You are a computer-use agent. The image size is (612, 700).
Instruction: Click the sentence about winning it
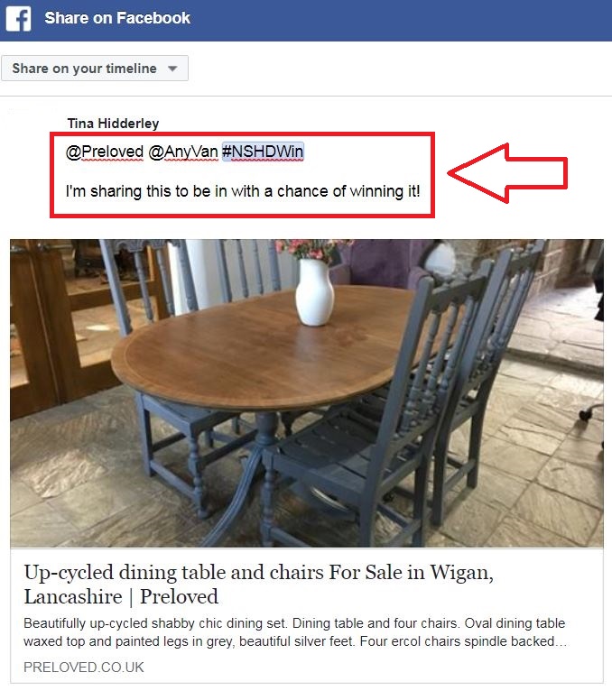coord(243,191)
